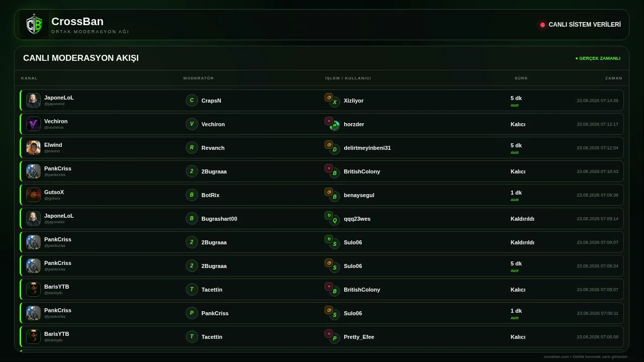Click the GERÇEK ZAMANLI status label
The width and height of the screenshot is (644, 362).
pyautogui.click(x=598, y=58)
